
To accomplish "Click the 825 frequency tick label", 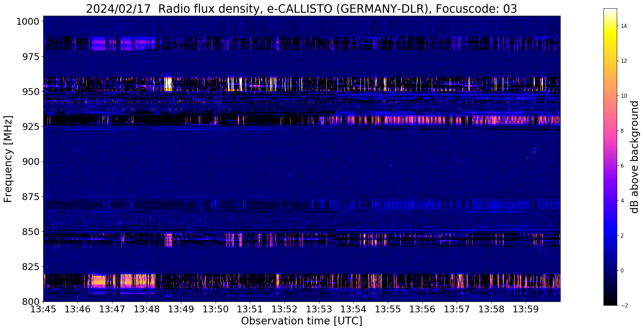I will 31,266.
